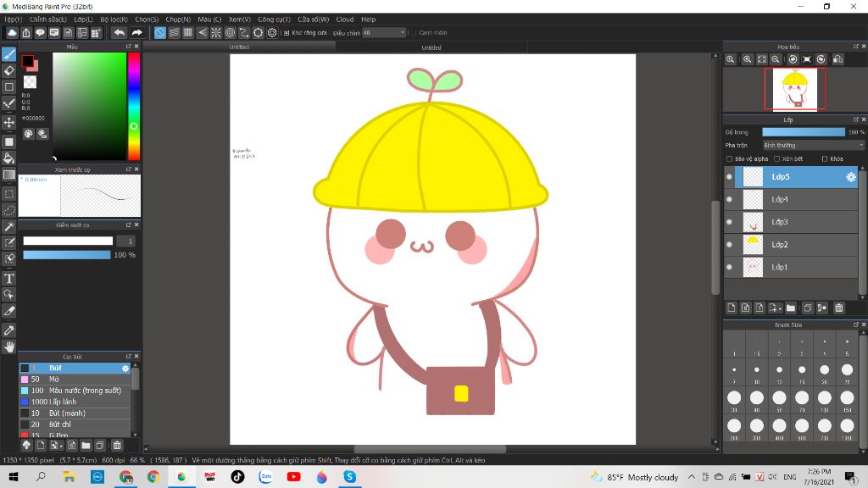
Task: Open Cửa sổ window menu
Action: pos(314,19)
